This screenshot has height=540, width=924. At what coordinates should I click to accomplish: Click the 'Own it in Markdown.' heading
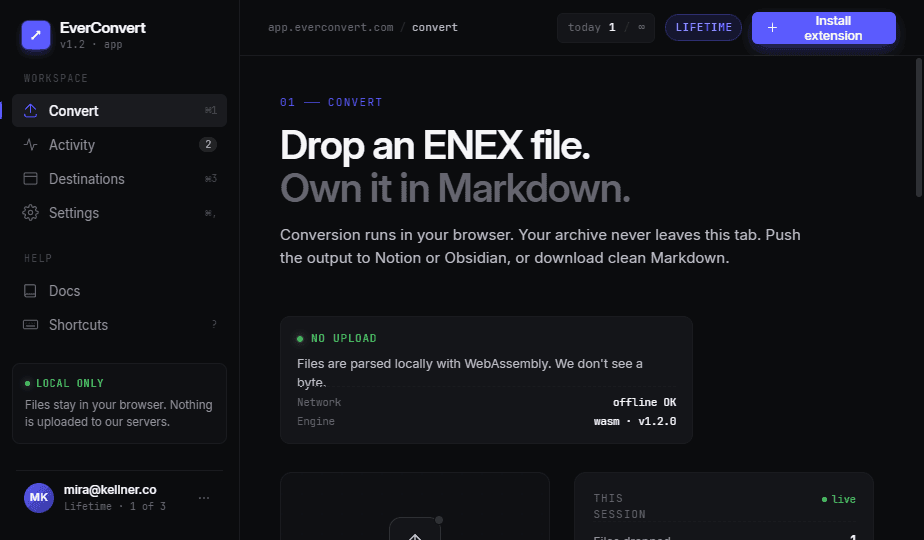point(455,189)
